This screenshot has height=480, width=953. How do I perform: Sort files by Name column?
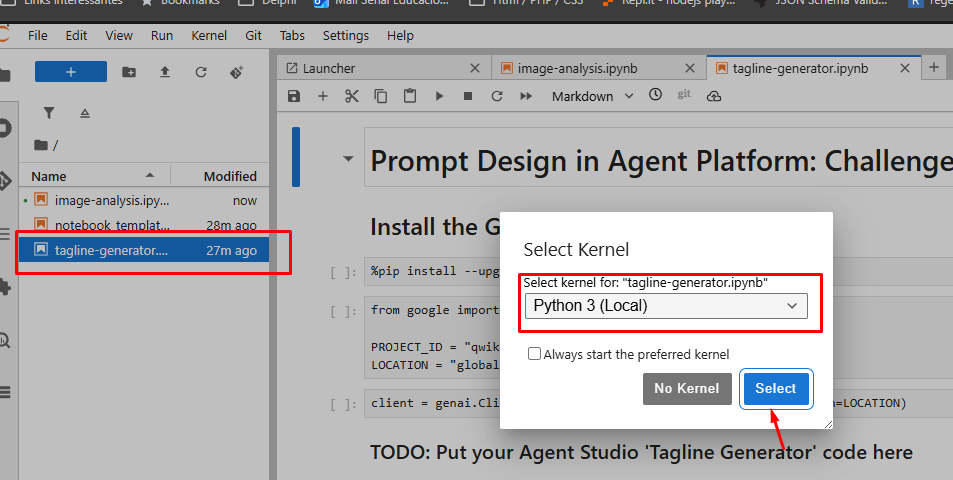pos(95,176)
